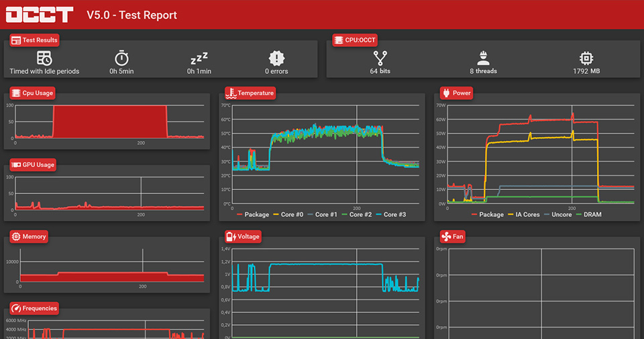
Task: Click the Test Results table icon
Action: coord(16,40)
